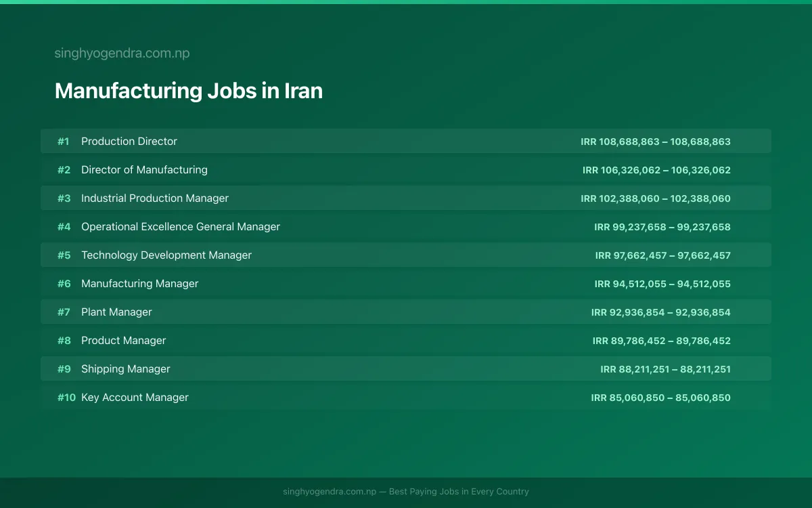Click salary IRR 89,786,452 – 89,786,452
The width and height of the screenshot is (812, 508).
pyautogui.click(x=662, y=341)
